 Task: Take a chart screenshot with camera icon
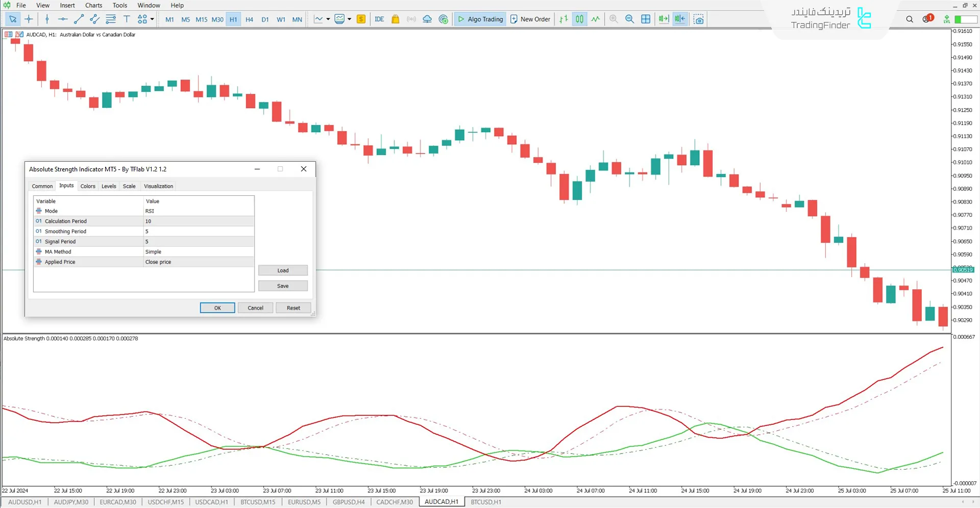[x=699, y=19]
